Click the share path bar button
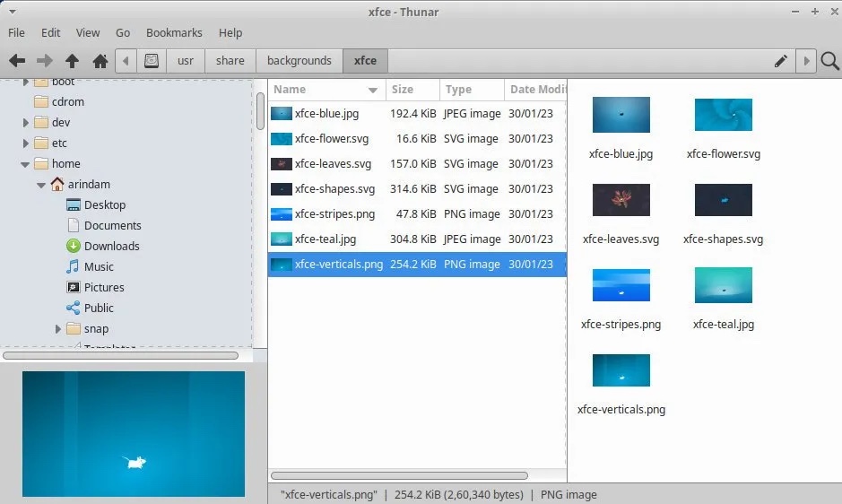Screen dimensions: 842x504 (x=230, y=61)
